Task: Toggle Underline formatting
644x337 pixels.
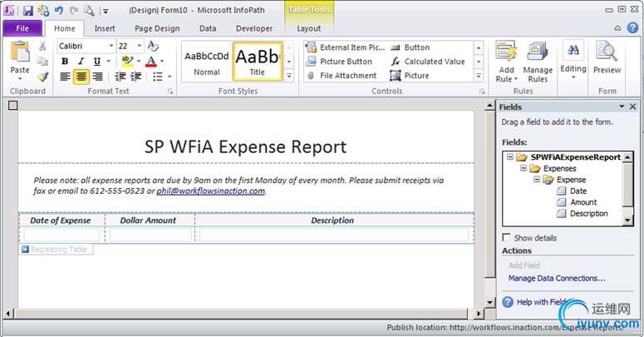Action: [x=97, y=62]
